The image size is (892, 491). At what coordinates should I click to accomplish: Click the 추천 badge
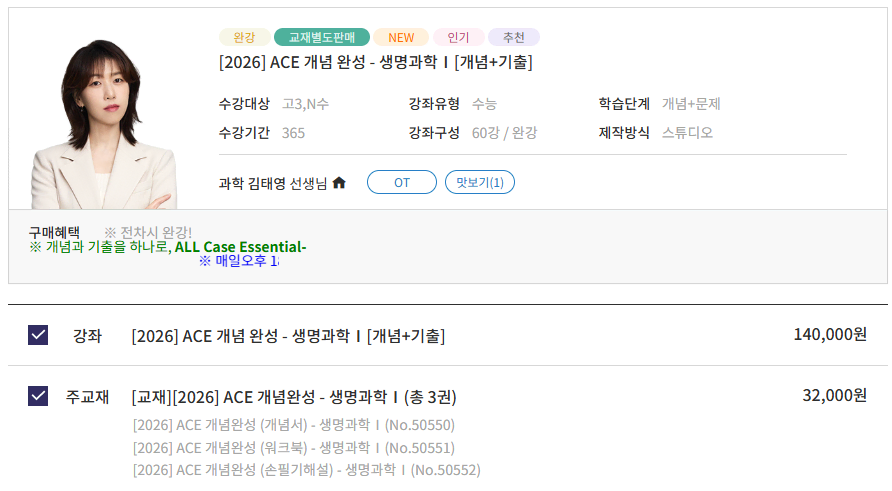coord(514,38)
